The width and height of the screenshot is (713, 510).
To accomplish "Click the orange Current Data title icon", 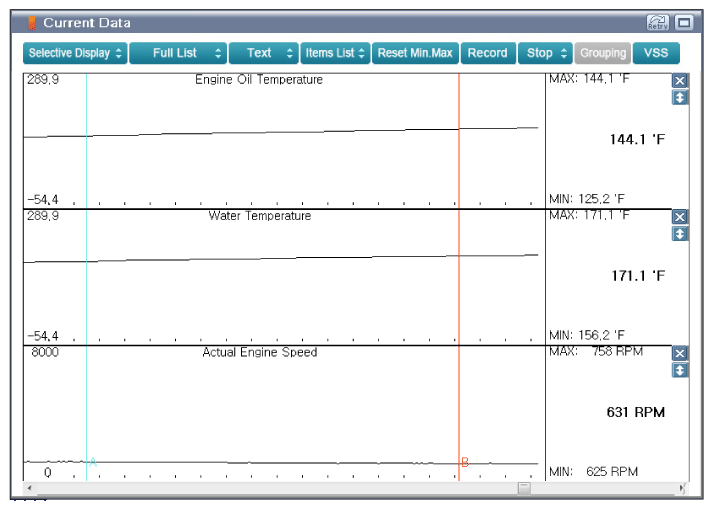I will pos(32,23).
